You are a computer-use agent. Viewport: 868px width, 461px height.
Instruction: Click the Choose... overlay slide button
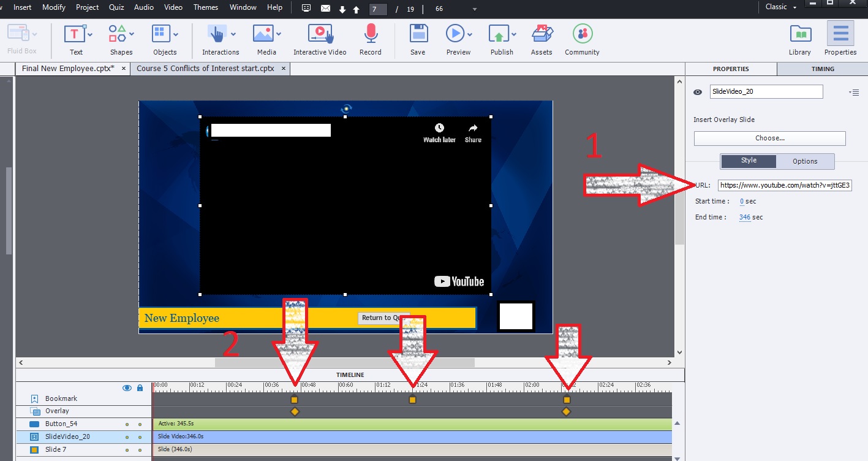769,139
